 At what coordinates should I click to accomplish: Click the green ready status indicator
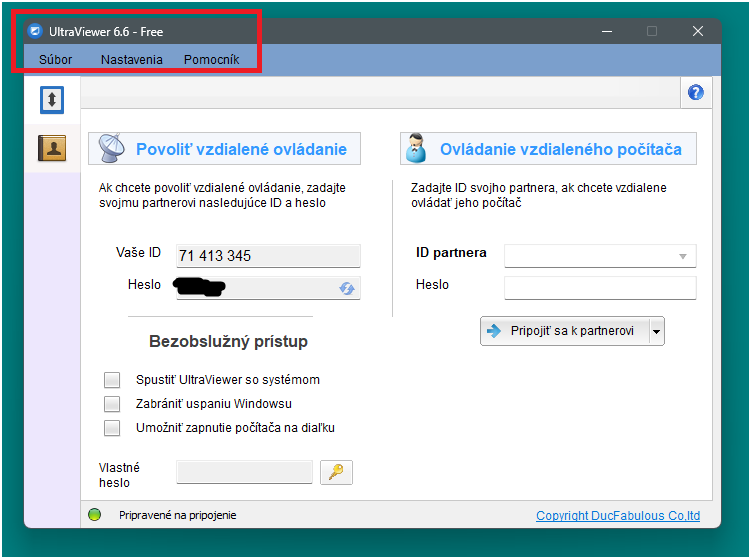click(x=95, y=515)
